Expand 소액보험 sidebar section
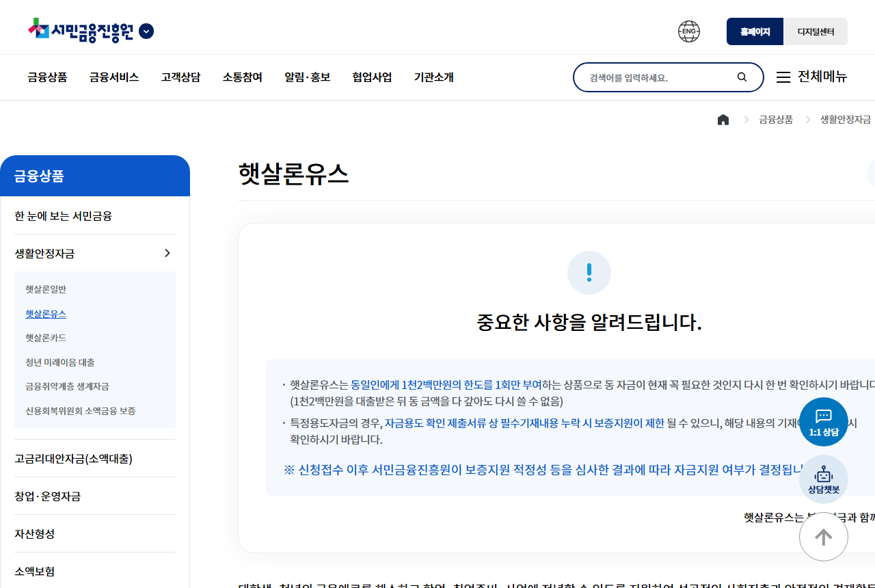 pos(95,571)
